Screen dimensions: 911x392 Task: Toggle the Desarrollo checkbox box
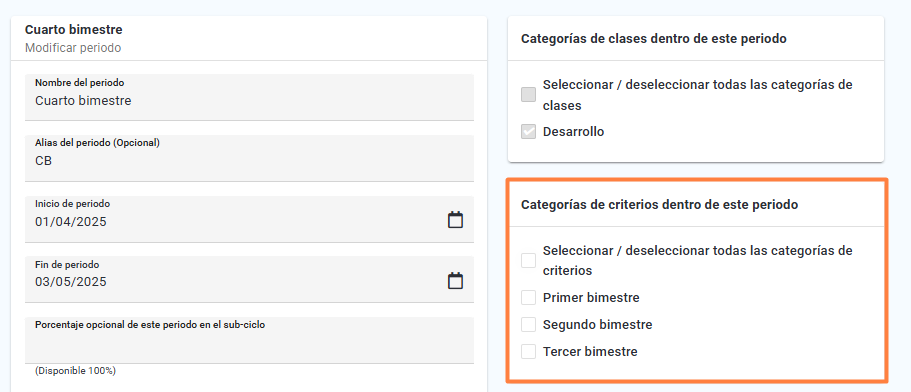[x=528, y=132]
